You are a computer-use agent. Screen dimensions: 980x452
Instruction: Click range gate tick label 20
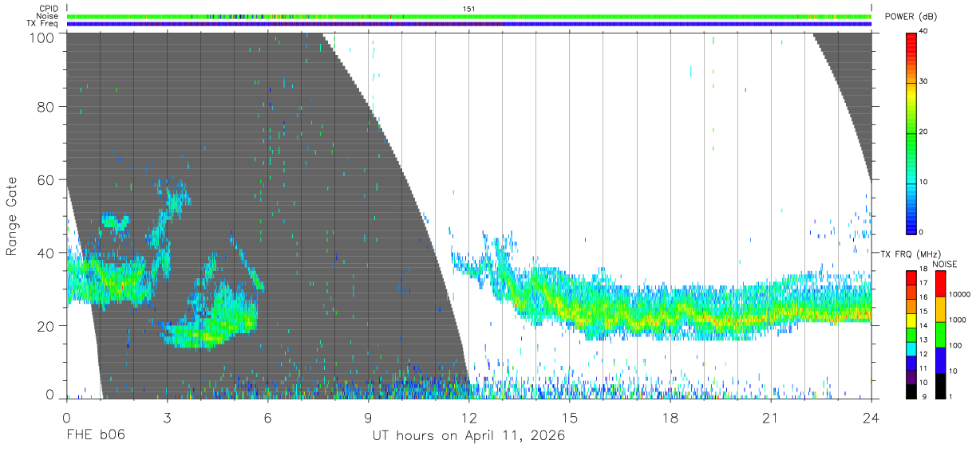[46, 326]
